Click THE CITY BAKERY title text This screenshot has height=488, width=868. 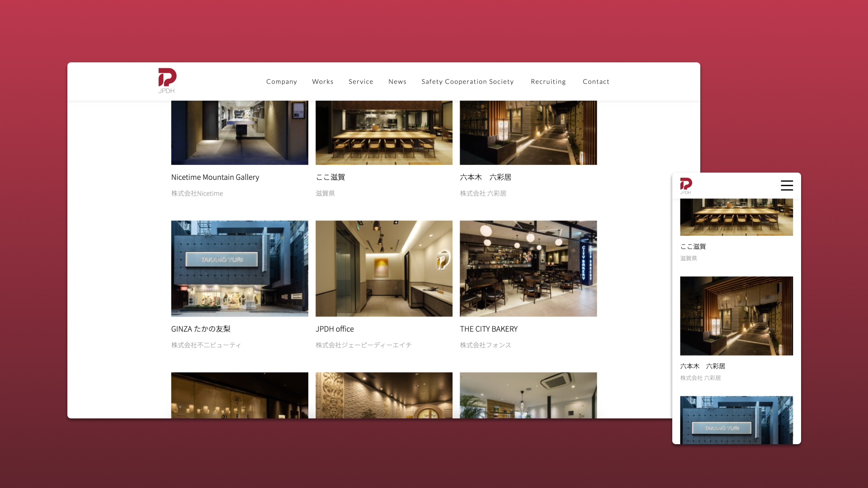point(488,329)
